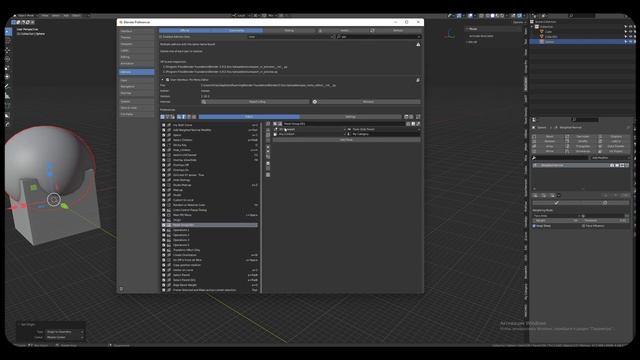Viewport: 640px width, 360px height.
Task: Click the add-on warning triangle icon
Action: pos(418,44)
